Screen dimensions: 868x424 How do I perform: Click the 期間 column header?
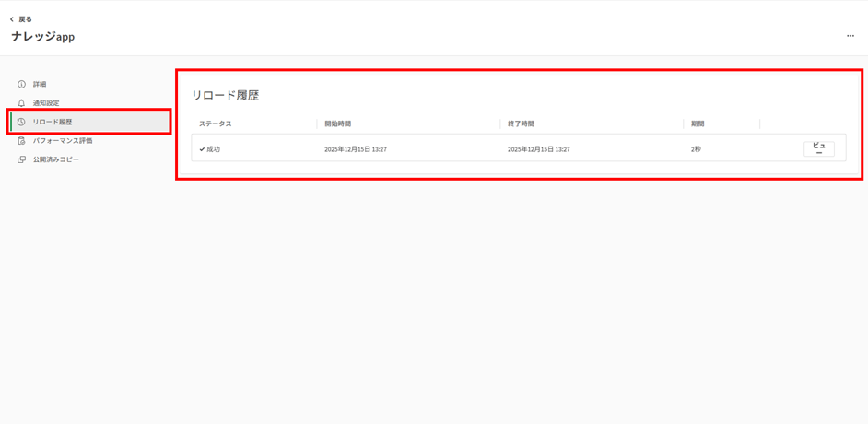(698, 124)
